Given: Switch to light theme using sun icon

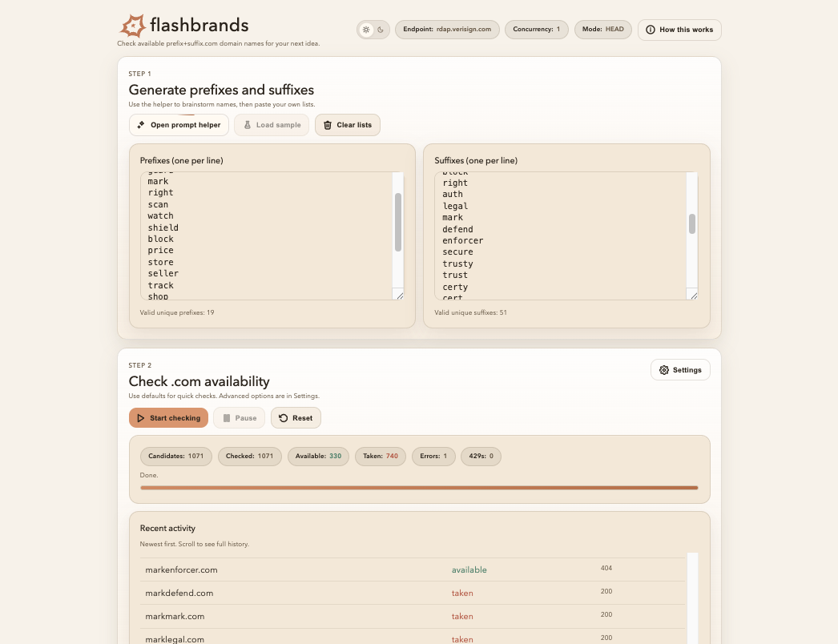Looking at the screenshot, I should [x=366, y=29].
